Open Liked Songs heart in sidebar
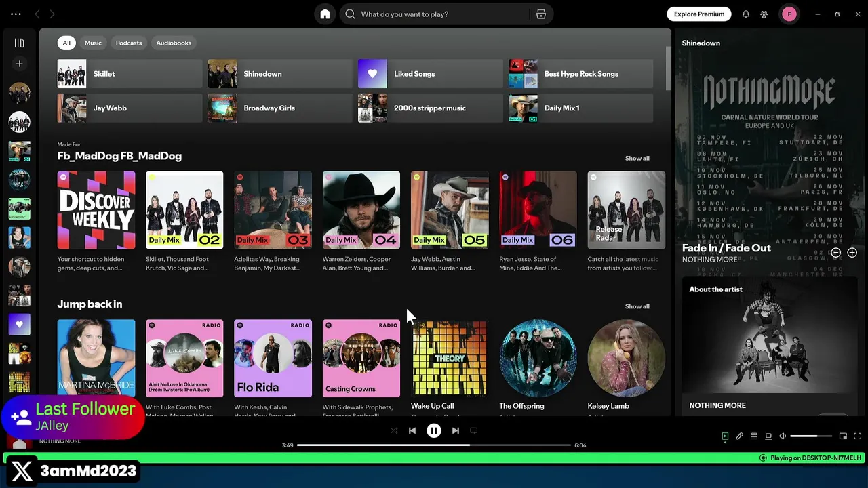Image resolution: width=868 pixels, height=488 pixels. pyautogui.click(x=19, y=325)
